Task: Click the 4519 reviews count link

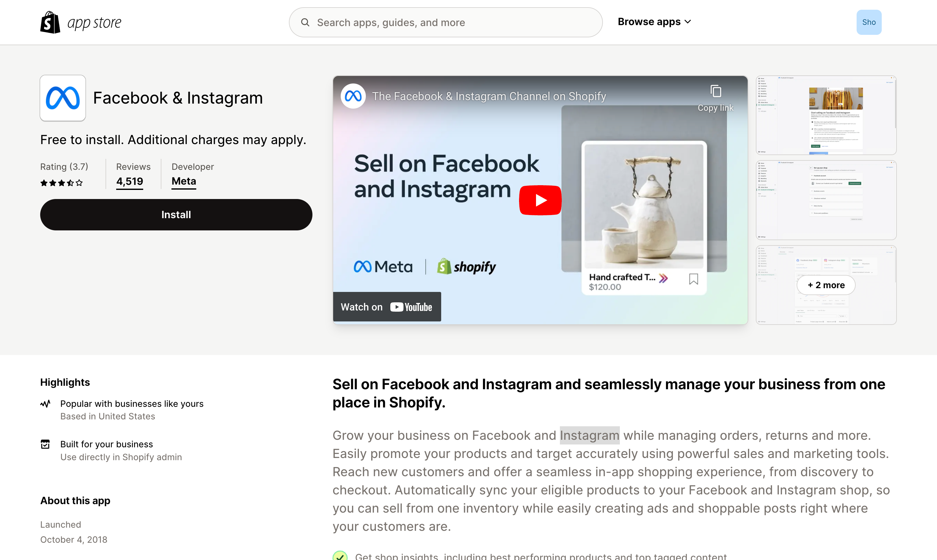Action: [x=129, y=181]
